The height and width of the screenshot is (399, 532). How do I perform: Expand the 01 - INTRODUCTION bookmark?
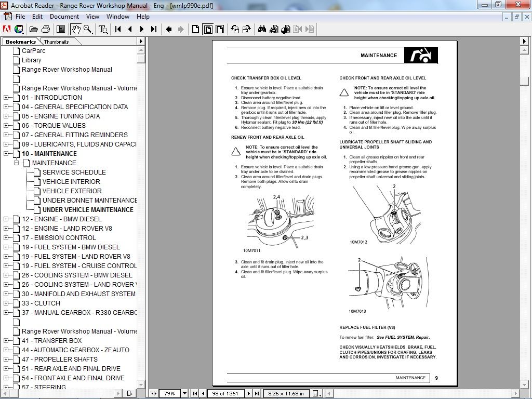[x=6, y=97]
